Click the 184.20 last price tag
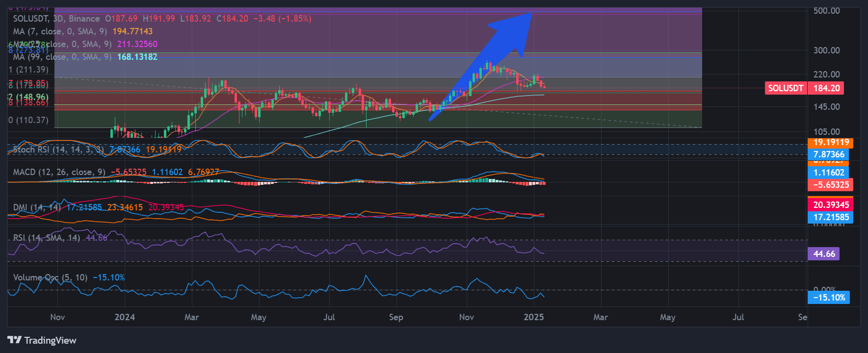 click(827, 88)
